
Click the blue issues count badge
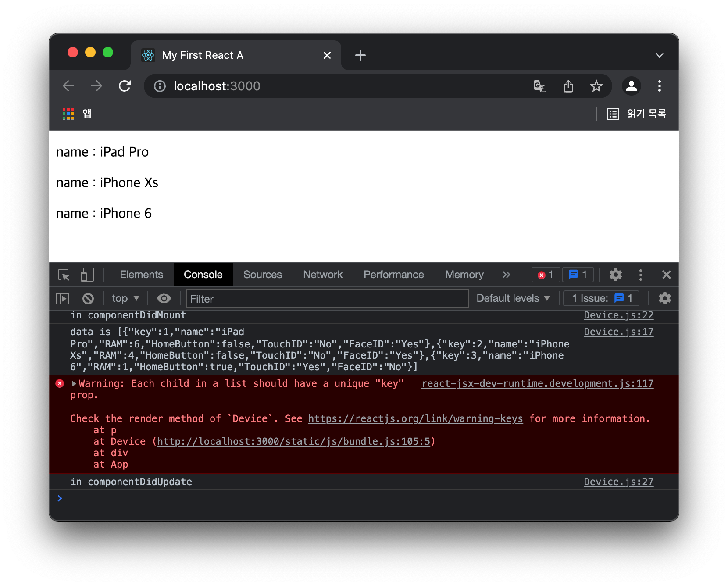tap(578, 275)
